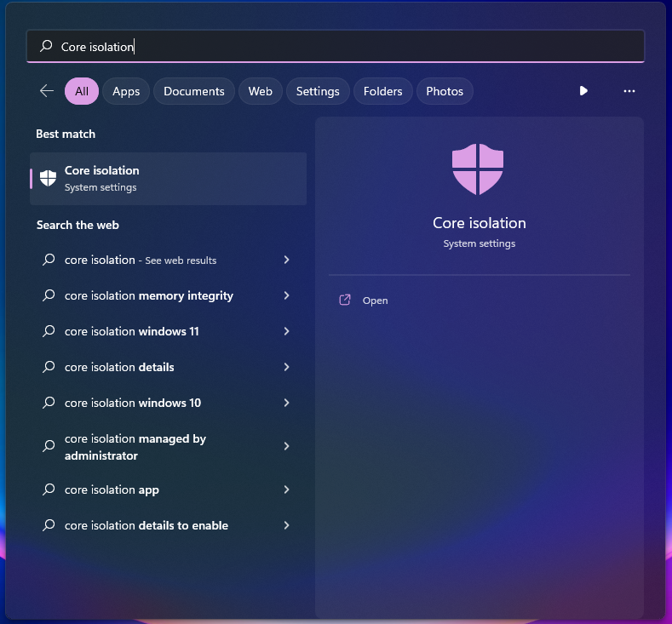Click 'core isolation details' suggestion text
672x624 pixels.
coord(119,367)
